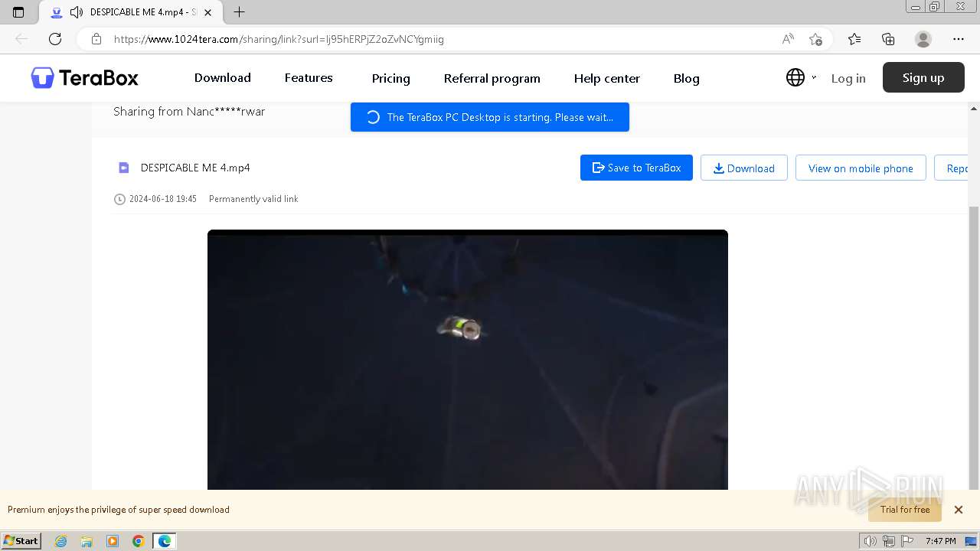Open the tab actions menu icon

click(x=18, y=12)
